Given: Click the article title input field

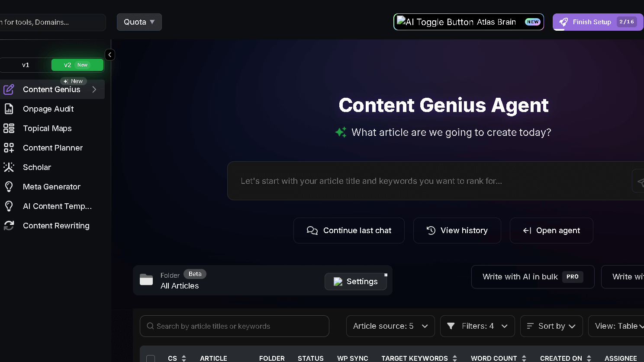Looking at the screenshot, I should pos(433,181).
